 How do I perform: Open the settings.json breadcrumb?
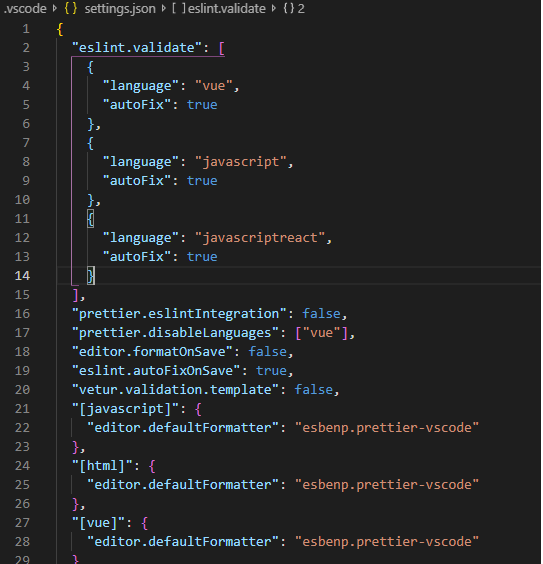pyautogui.click(x=120, y=8)
